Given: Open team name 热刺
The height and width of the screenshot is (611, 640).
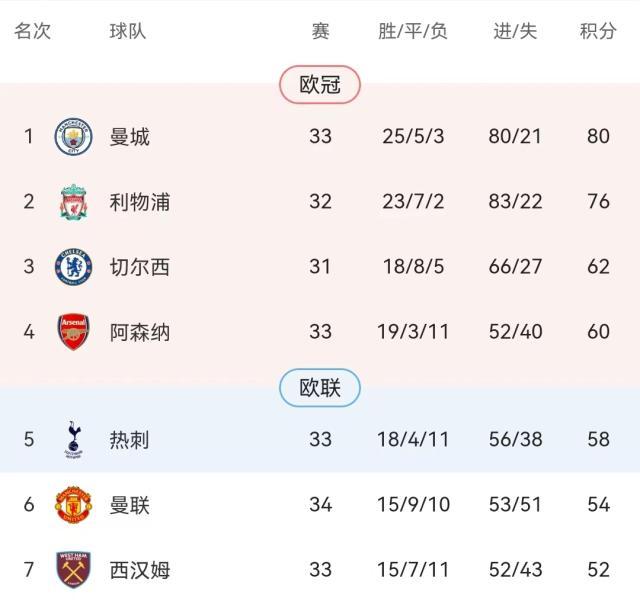Looking at the screenshot, I should 130,439.
